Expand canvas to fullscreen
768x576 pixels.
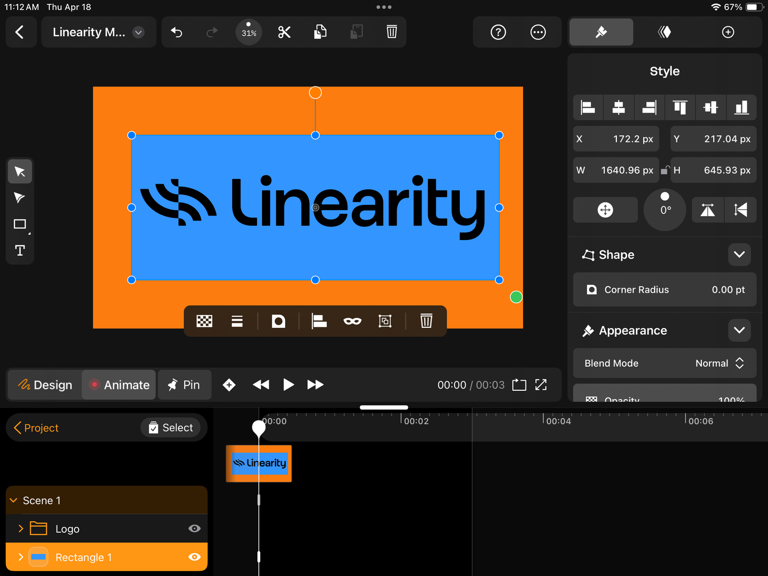[541, 385]
